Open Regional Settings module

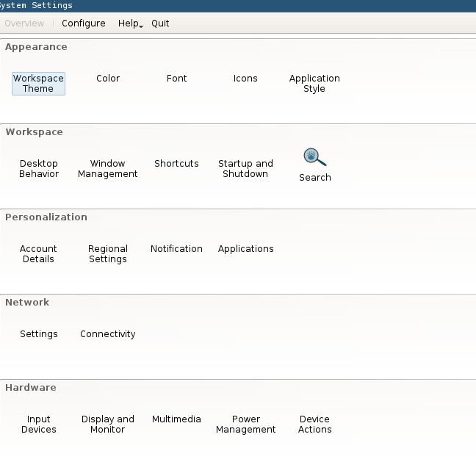coord(108,254)
